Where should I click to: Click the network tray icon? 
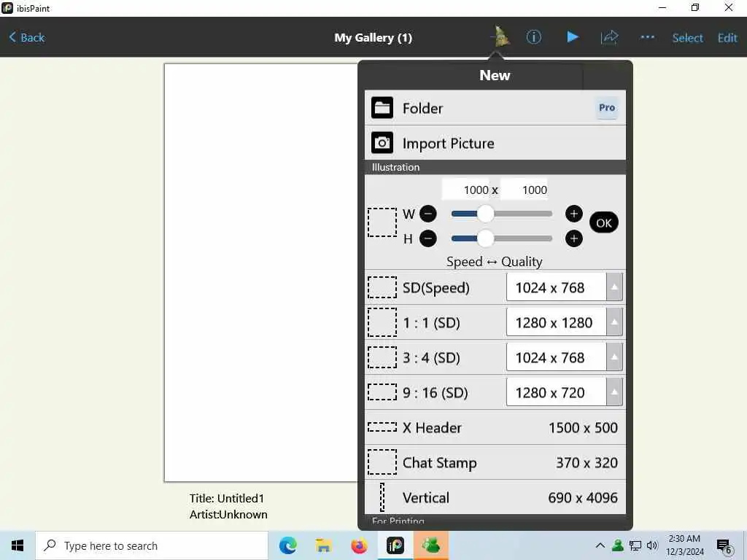635,545
